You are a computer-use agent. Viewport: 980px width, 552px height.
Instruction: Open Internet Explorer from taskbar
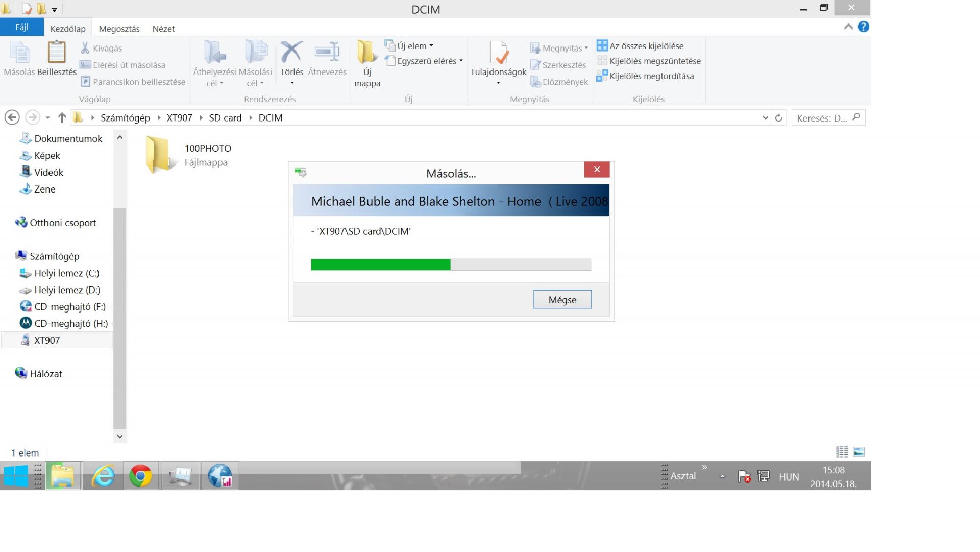[103, 476]
